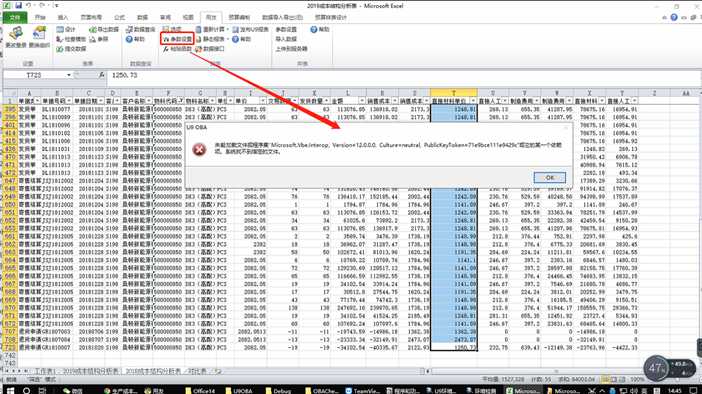Screen dimensions: 702x394
Task: Select the row 395 header
Action: point(10,109)
